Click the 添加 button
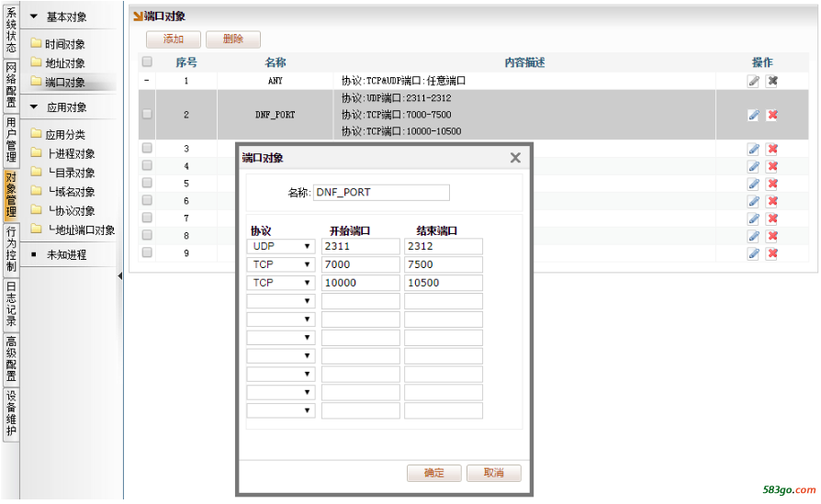This screenshot has height=504, width=821. click(174, 39)
